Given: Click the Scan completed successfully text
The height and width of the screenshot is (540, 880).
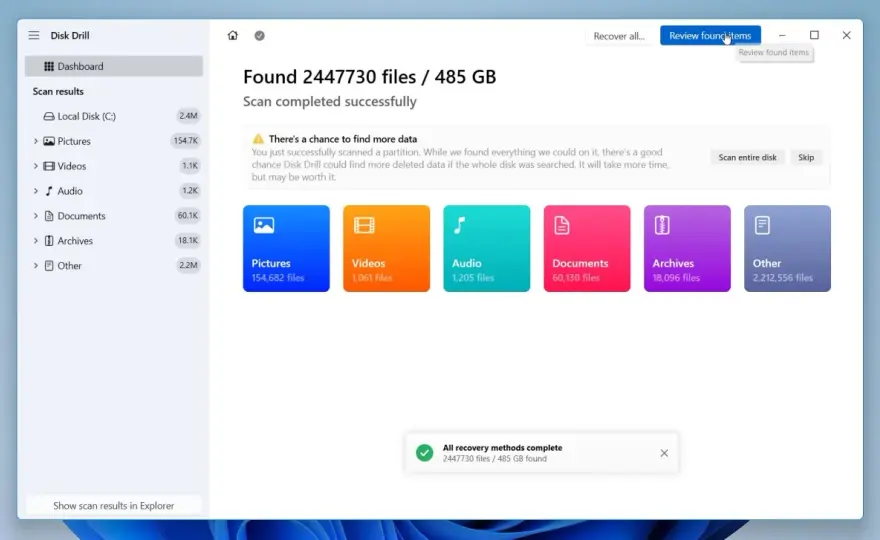Looking at the screenshot, I should pyautogui.click(x=329, y=102).
